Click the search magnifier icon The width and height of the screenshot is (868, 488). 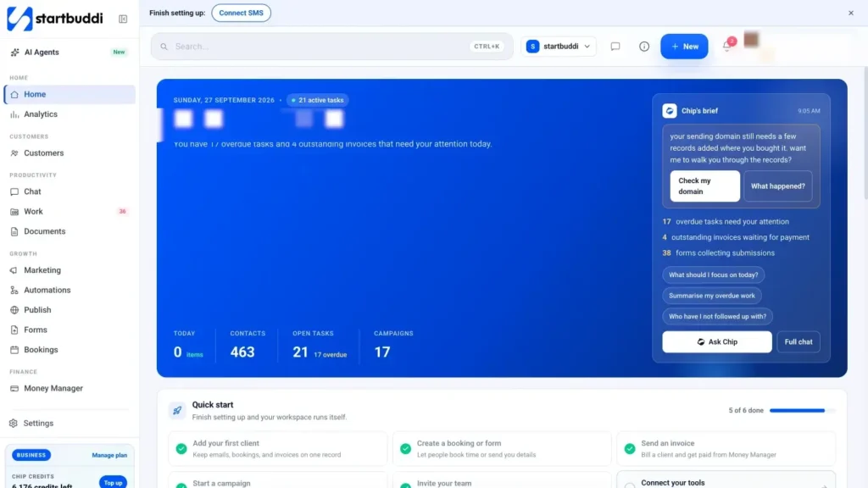tap(164, 47)
